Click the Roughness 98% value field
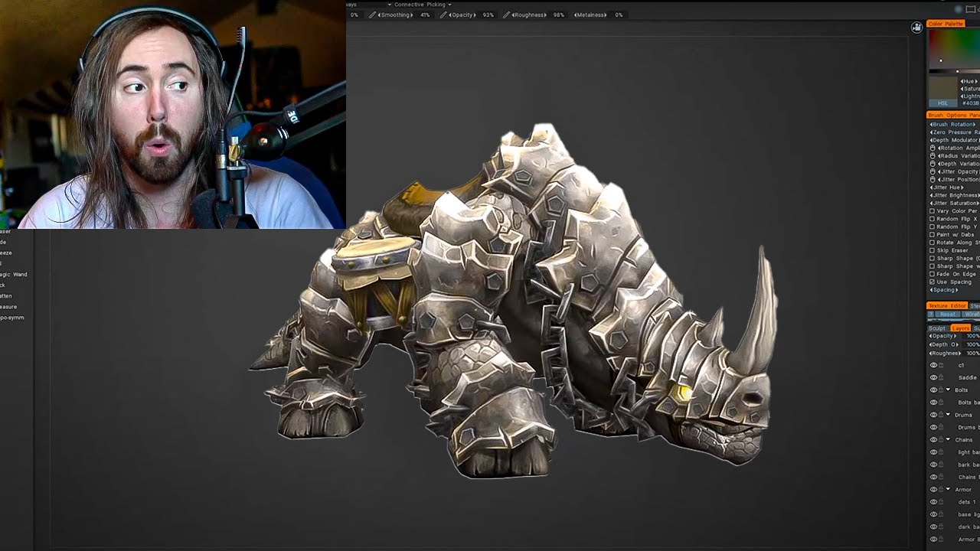This screenshot has width=980, height=551. point(558,15)
